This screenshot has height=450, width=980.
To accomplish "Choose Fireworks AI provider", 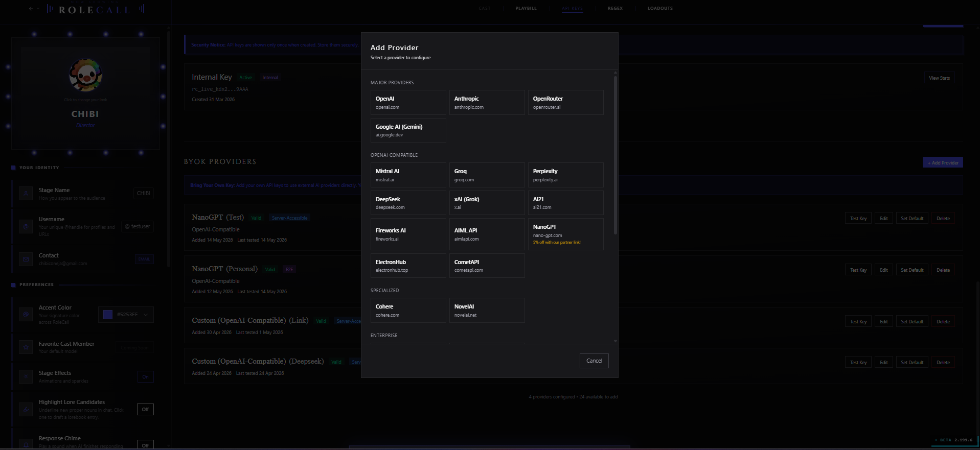I will coord(408,234).
